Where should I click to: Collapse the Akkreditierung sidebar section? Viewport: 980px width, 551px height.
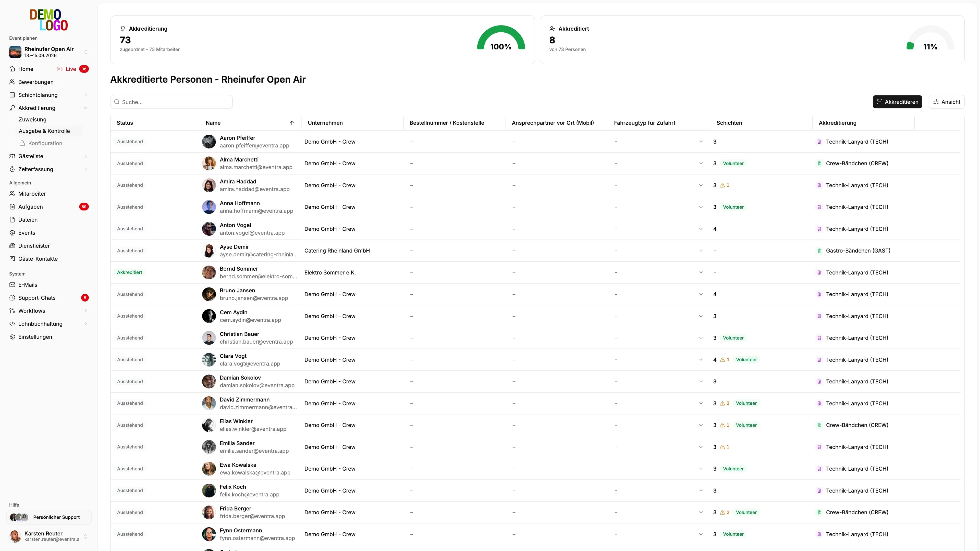85,108
